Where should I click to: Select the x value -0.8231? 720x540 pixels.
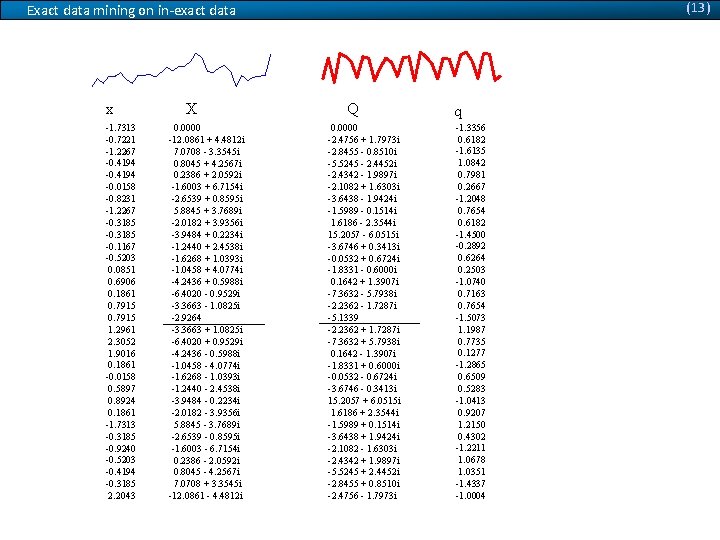(x=120, y=199)
